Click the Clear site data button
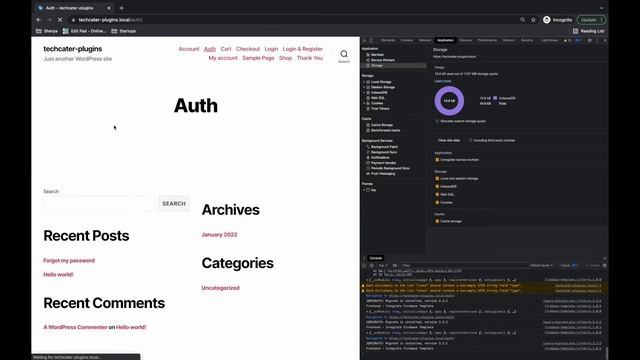Viewport: 640px width, 360px height. click(x=449, y=140)
